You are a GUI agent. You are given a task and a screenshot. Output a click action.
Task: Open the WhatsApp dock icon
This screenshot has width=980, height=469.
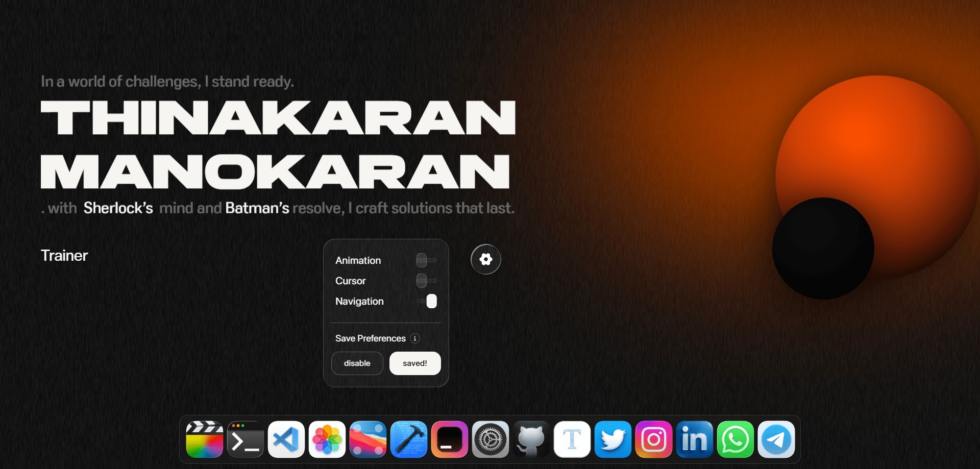pos(736,439)
